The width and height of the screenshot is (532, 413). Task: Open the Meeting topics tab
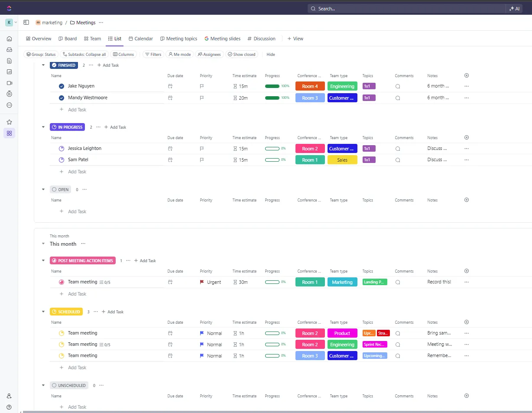[x=178, y=39]
